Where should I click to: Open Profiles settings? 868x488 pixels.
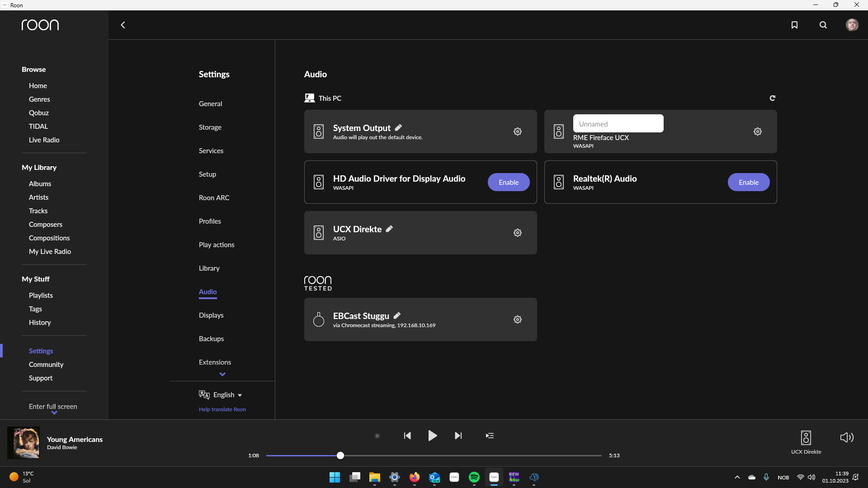point(210,221)
